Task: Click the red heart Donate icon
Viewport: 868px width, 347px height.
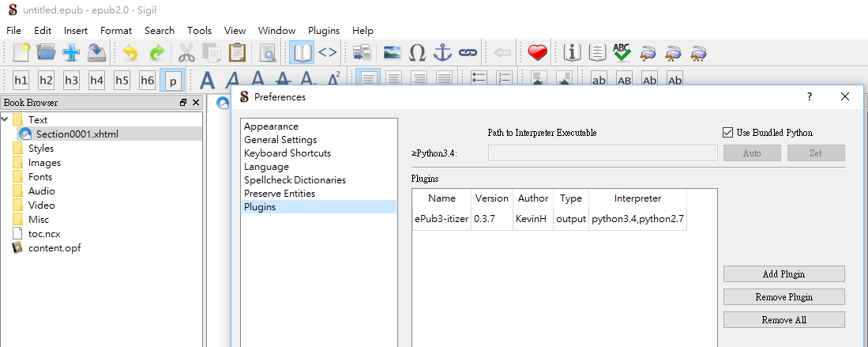Action: pyautogui.click(x=537, y=53)
